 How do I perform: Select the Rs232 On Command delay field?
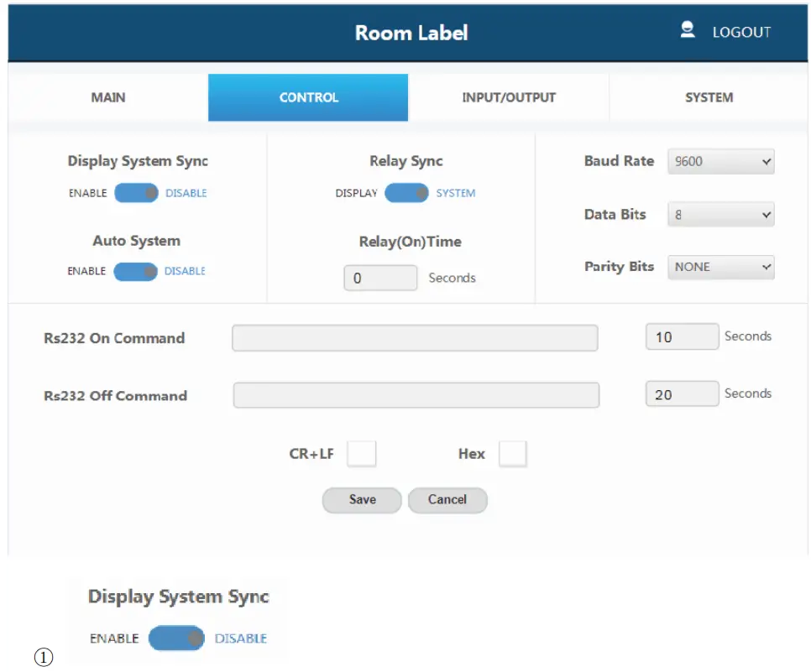point(682,336)
